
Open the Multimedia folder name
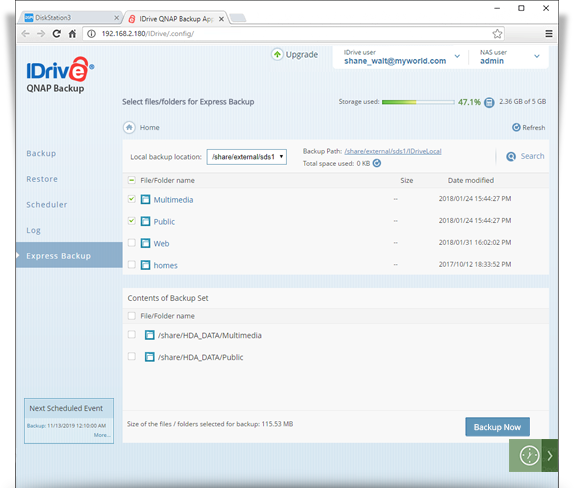coord(173,200)
